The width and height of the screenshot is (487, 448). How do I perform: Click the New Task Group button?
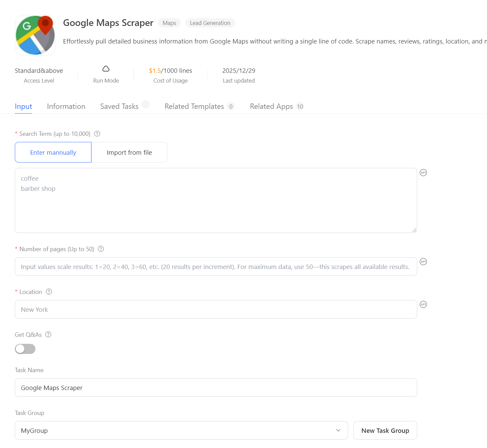[x=385, y=430]
